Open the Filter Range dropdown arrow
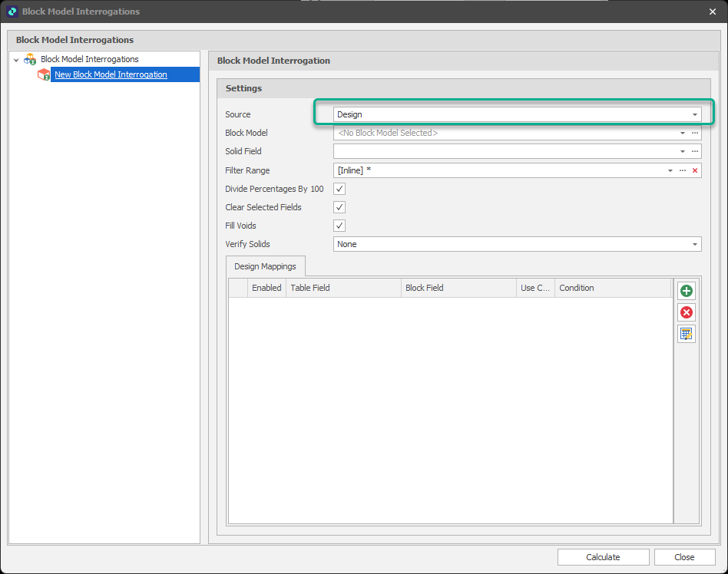Viewport: 728px width, 574px height. click(x=670, y=170)
